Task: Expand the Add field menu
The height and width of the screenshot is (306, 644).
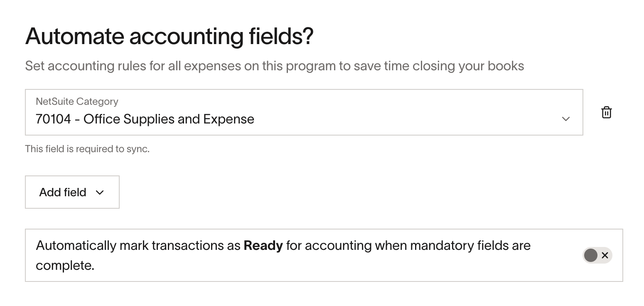Action: click(72, 192)
